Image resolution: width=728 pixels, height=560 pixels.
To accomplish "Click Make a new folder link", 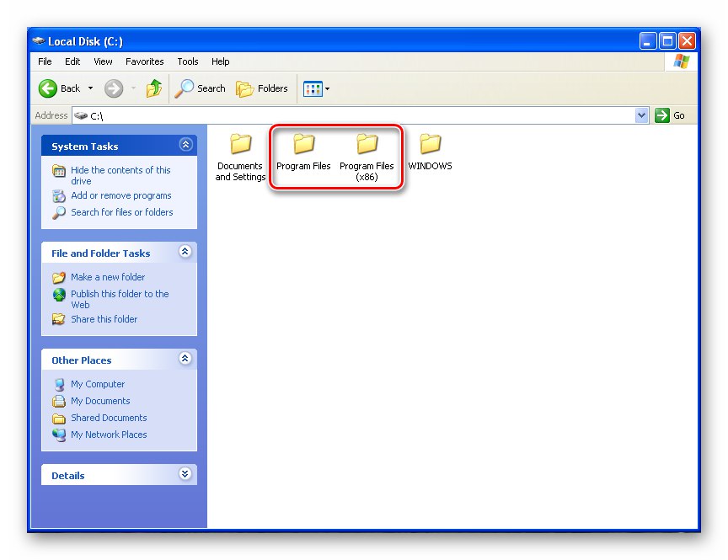I will 108,277.
